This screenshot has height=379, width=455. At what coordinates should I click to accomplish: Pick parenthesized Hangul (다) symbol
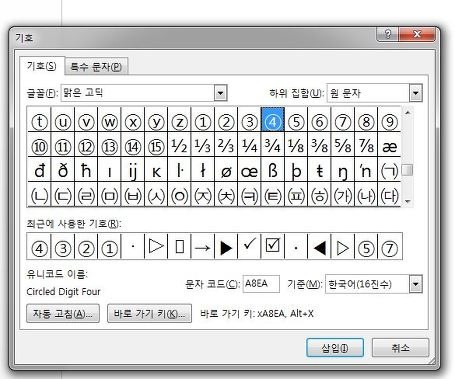389,195
